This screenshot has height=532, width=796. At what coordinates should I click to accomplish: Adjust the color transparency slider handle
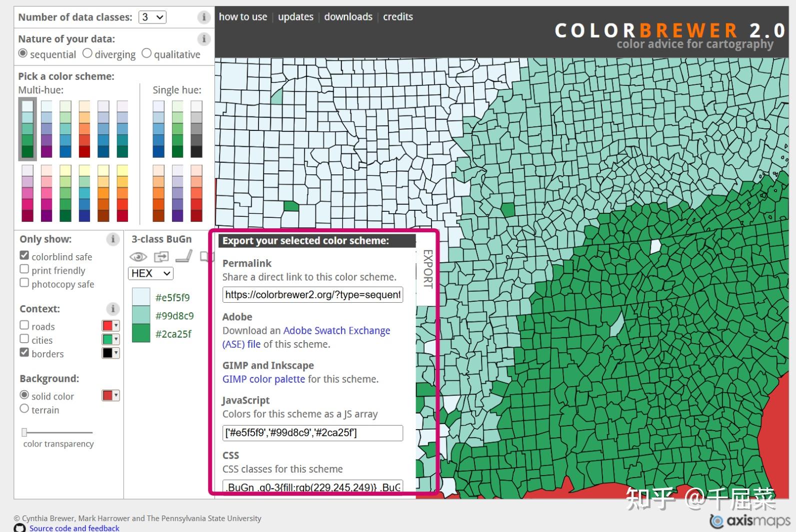pyautogui.click(x=24, y=432)
